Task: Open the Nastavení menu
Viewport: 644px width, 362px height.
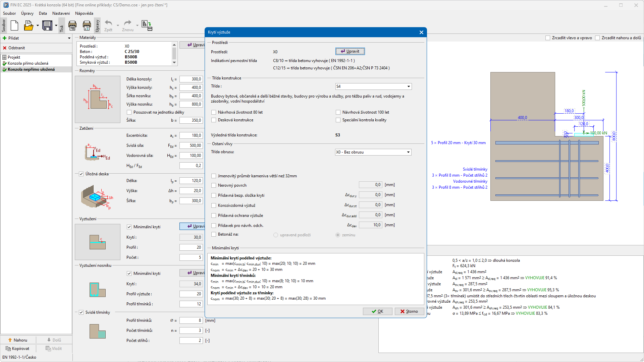Action: tap(61, 13)
